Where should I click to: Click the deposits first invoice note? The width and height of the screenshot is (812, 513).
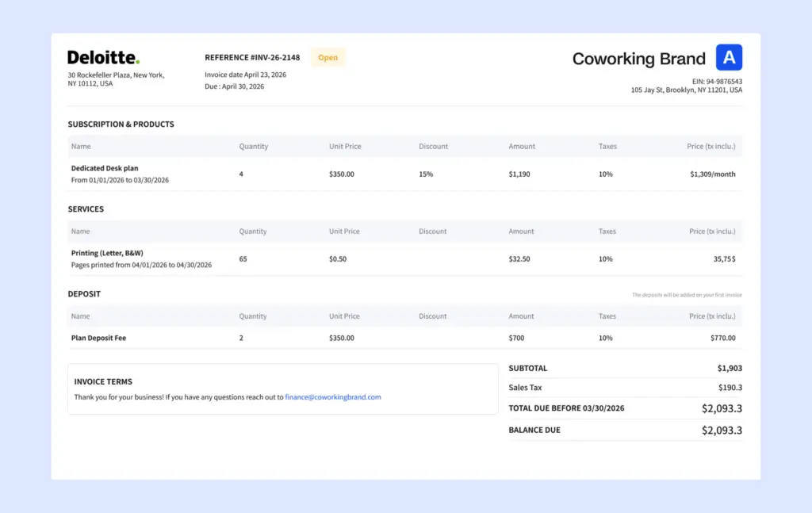[x=687, y=295]
